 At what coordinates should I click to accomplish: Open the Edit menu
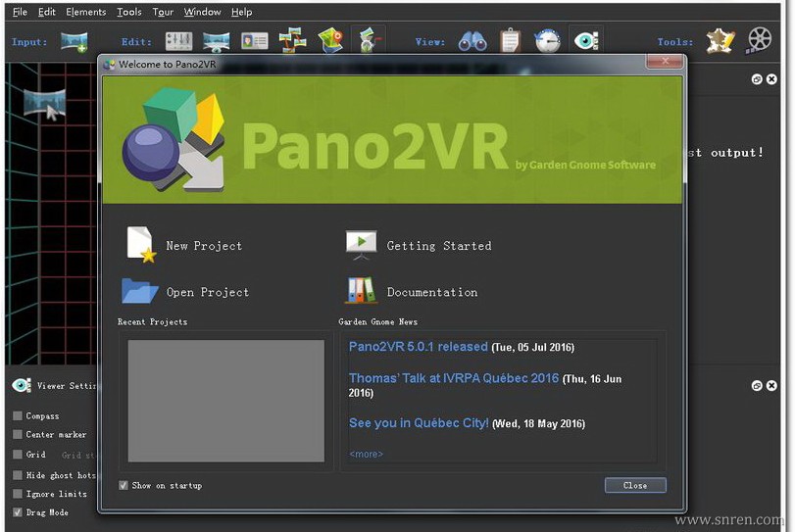[x=47, y=12]
